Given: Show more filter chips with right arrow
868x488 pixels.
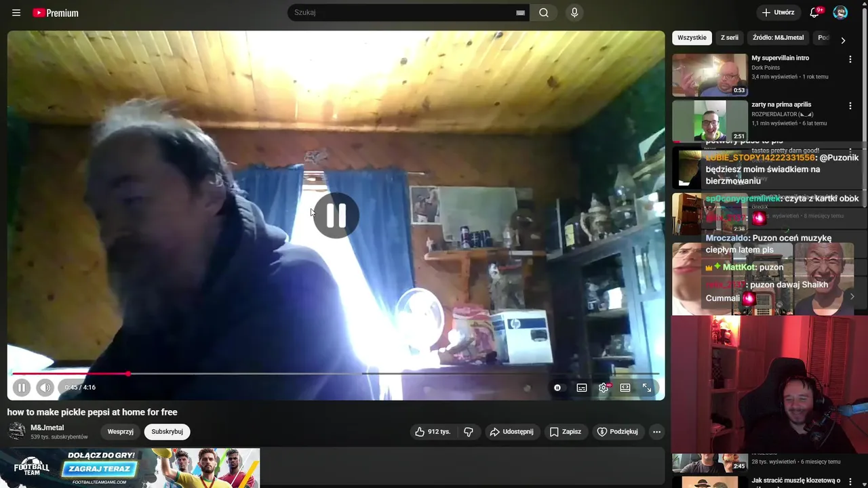Looking at the screenshot, I should [x=843, y=40].
